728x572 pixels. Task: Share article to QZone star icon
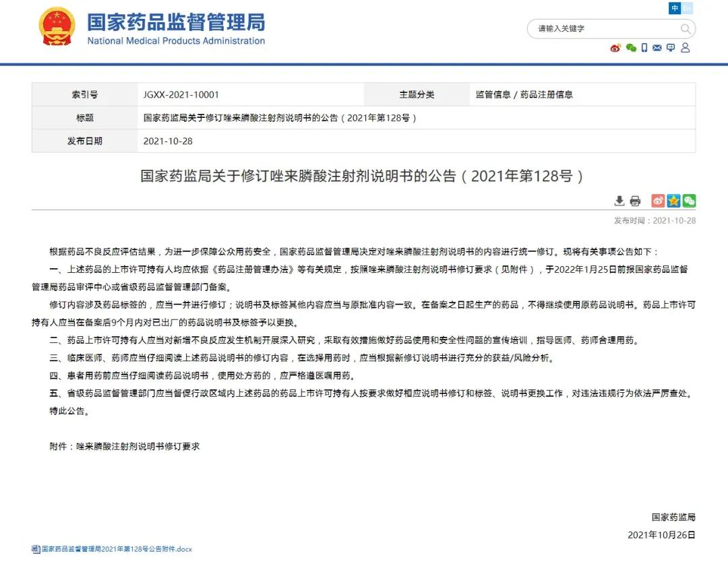(x=673, y=201)
